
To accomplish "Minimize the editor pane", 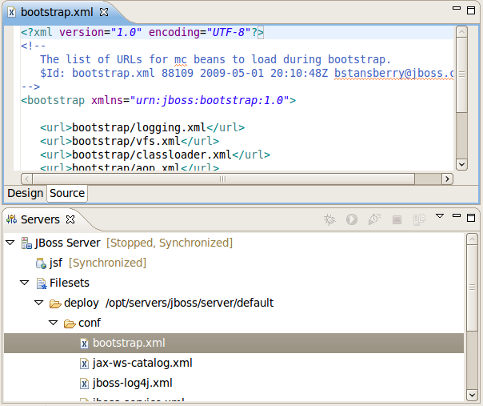I will pyautogui.click(x=456, y=9).
